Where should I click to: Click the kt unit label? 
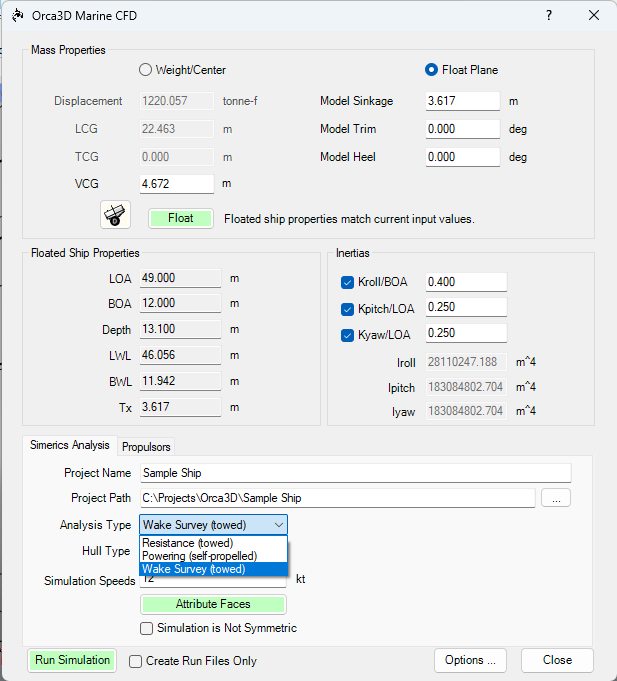point(300,579)
